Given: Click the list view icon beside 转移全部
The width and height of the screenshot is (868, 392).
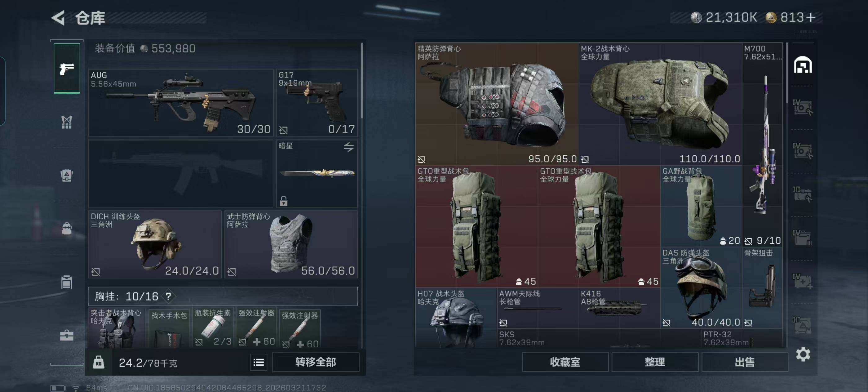Looking at the screenshot, I should pos(259,362).
